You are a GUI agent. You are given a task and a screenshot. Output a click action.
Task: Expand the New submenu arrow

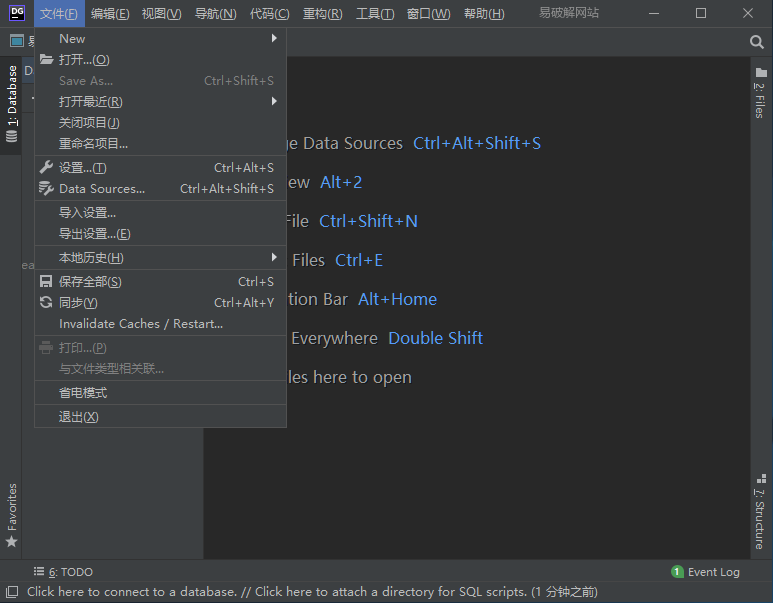coord(274,38)
